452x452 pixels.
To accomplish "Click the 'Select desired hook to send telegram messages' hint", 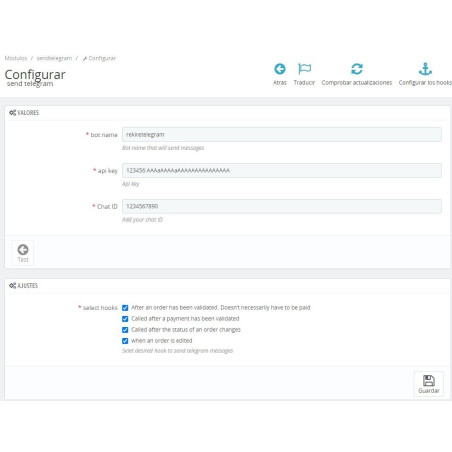I will click(x=178, y=351).
